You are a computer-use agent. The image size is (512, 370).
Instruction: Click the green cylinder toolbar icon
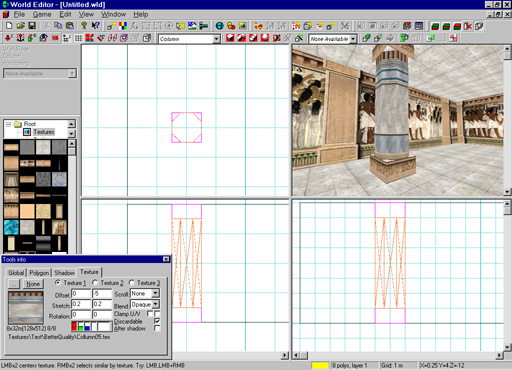(x=366, y=38)
